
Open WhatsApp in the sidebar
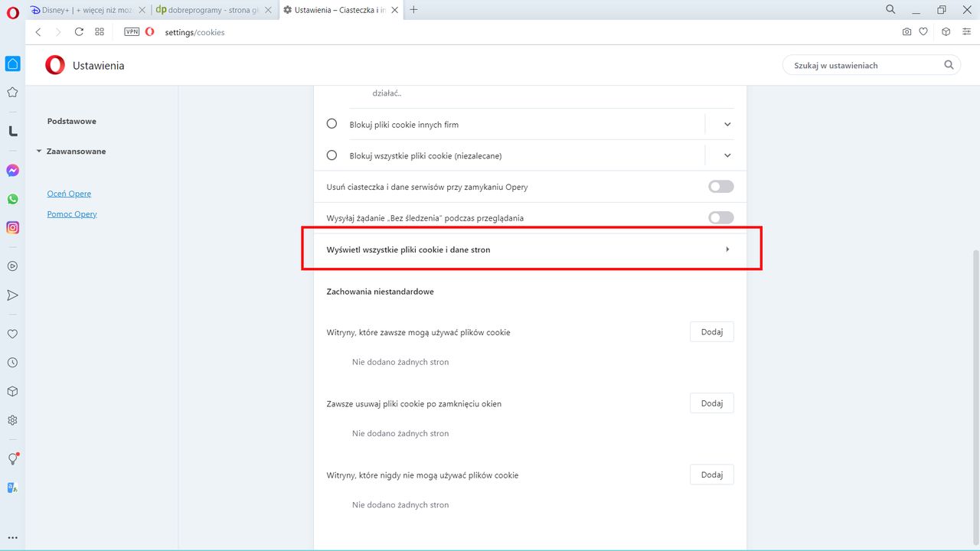pyautogui.click(x=12, y=199)
